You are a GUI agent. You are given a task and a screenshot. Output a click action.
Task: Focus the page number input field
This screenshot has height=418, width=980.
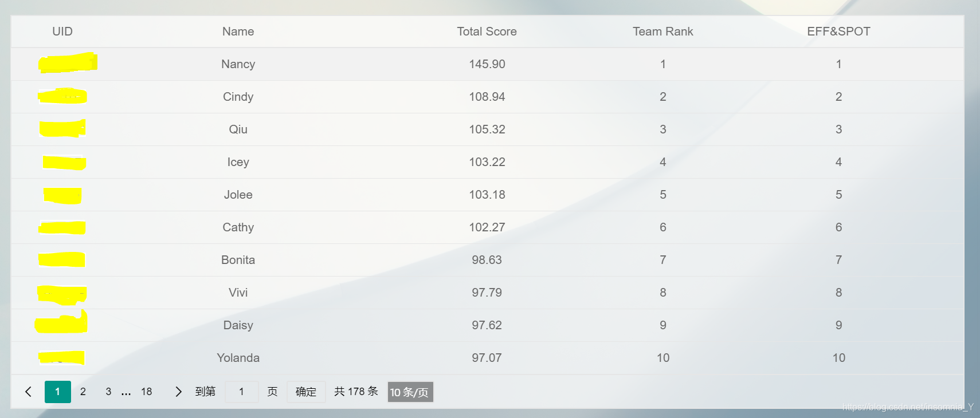[241, 392]
